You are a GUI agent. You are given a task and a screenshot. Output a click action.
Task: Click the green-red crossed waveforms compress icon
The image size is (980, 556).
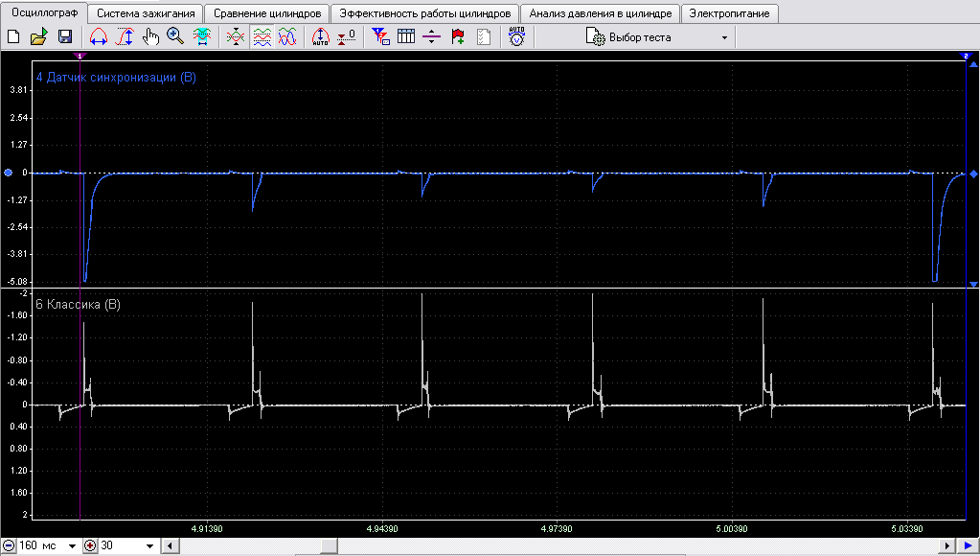pyautogui.click(x=235, y=37)
